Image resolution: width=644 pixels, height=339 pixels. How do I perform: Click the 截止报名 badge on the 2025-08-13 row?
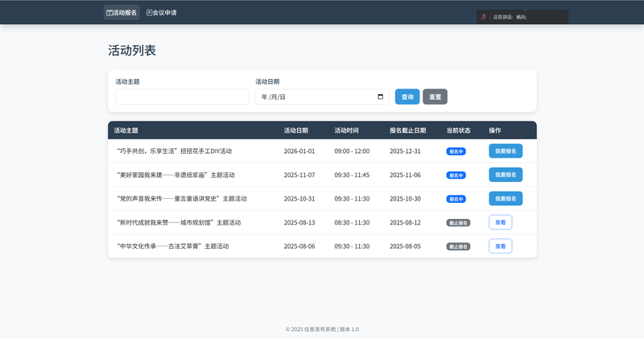[458, 223]
